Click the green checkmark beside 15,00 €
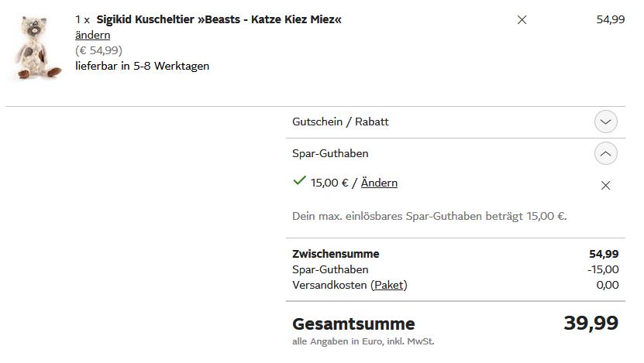644x363 pixels. [299, 181]
